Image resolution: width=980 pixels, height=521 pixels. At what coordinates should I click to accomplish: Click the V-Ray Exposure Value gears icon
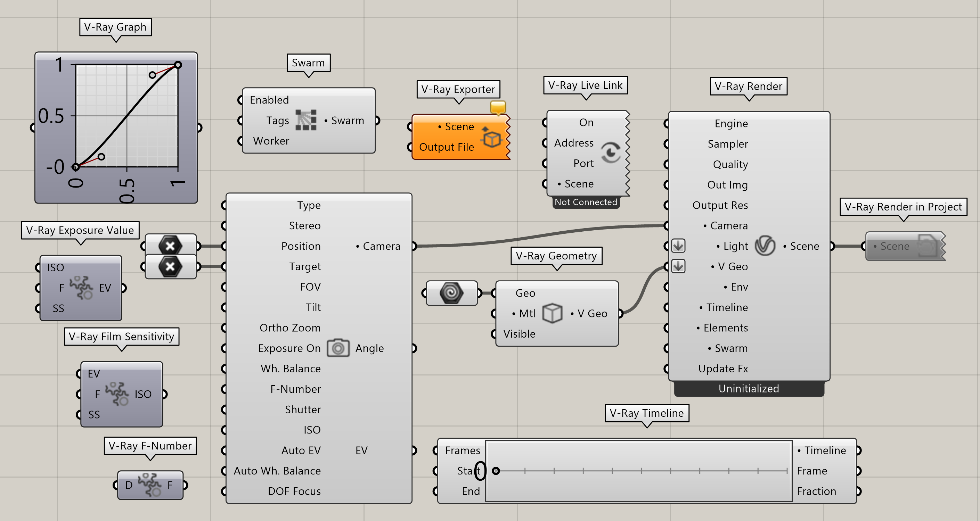81,288
